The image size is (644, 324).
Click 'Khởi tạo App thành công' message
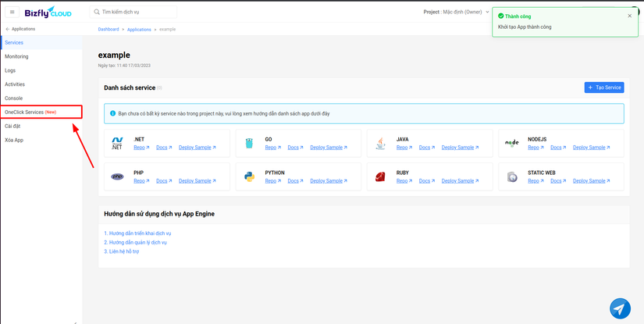[525, 27]
